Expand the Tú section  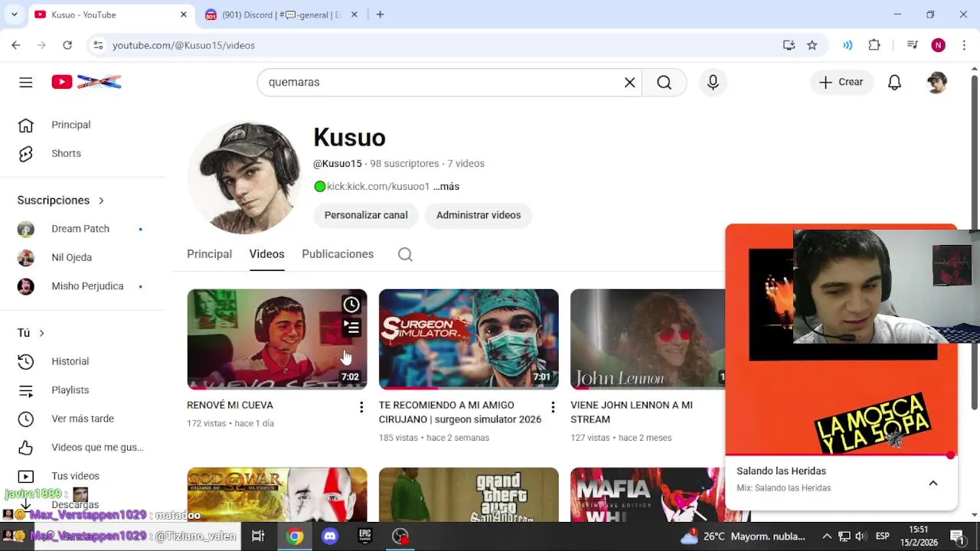click(x=31, y=333)
